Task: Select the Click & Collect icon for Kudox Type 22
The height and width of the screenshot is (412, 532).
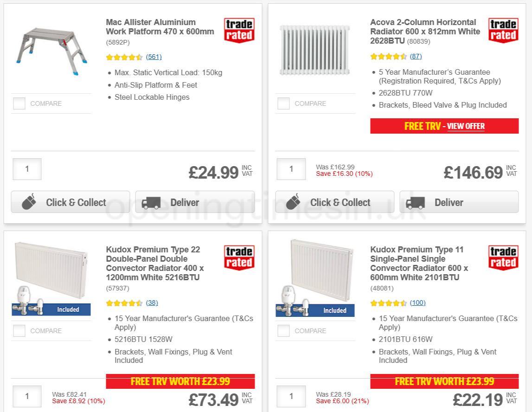Action: click(29, 411)
